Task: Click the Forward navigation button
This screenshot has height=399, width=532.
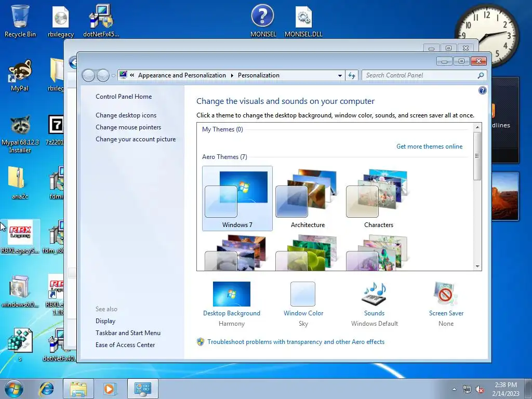Action: point(103,75)
